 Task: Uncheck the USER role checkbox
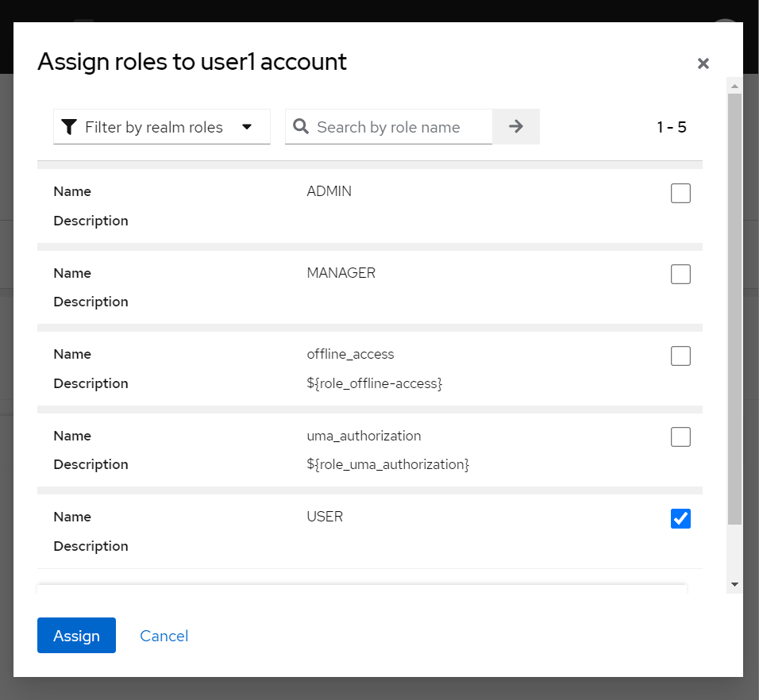(680, 518)
